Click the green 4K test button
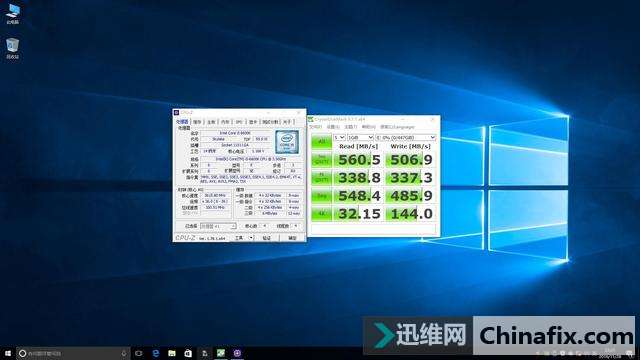 [322, 213]
